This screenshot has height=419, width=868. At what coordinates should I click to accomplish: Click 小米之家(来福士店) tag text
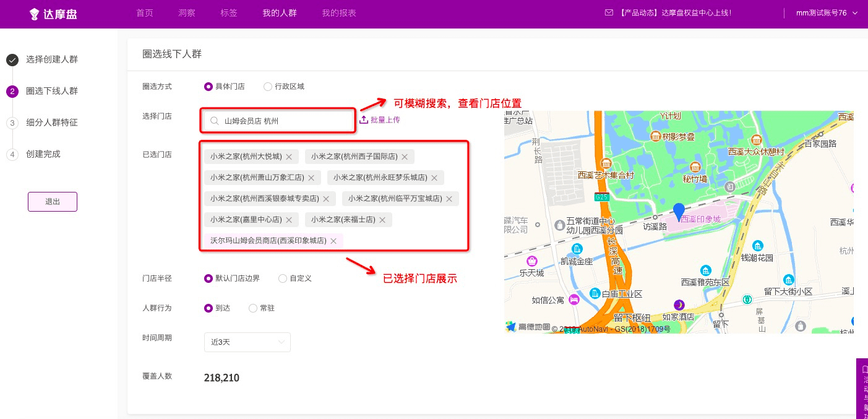tap(343, 220)
